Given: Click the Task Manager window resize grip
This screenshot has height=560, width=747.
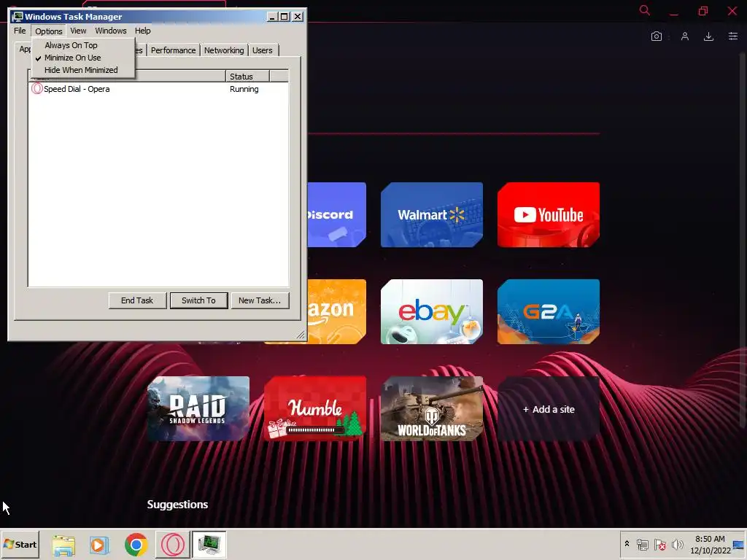Looking at the screenshot, I should click(300, 335).
